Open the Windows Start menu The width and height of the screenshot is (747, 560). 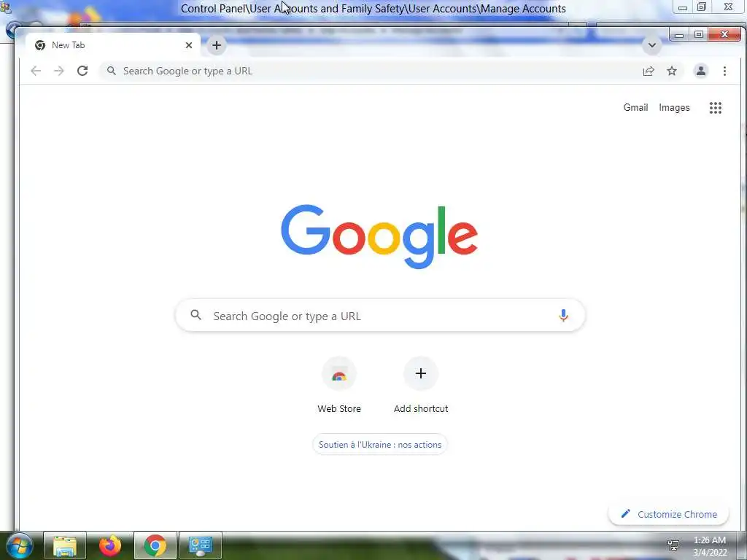[19, 545]
